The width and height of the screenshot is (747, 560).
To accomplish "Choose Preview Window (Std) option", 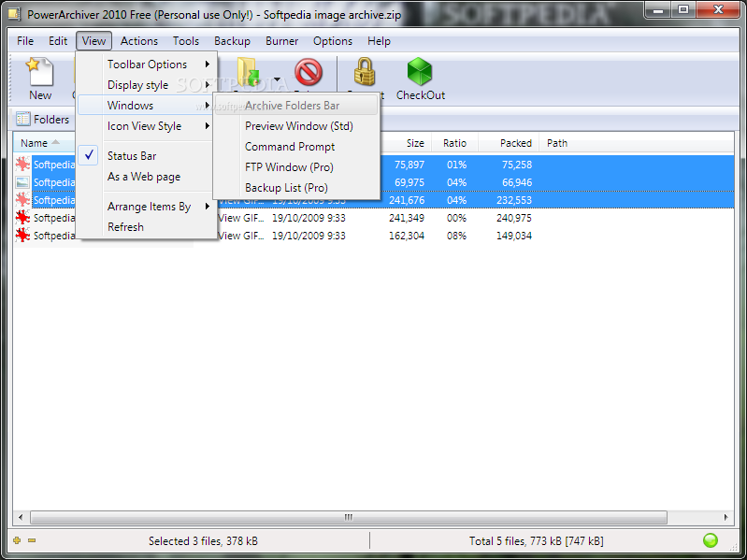I will pos(296,126).
